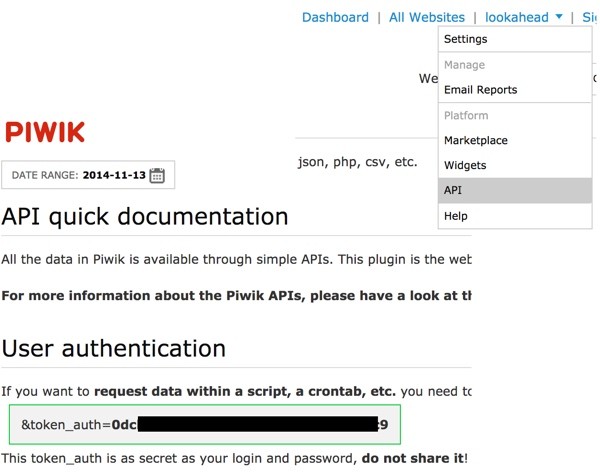
Task: Open the calendar icon in date range
Action: tap(157, 175)
